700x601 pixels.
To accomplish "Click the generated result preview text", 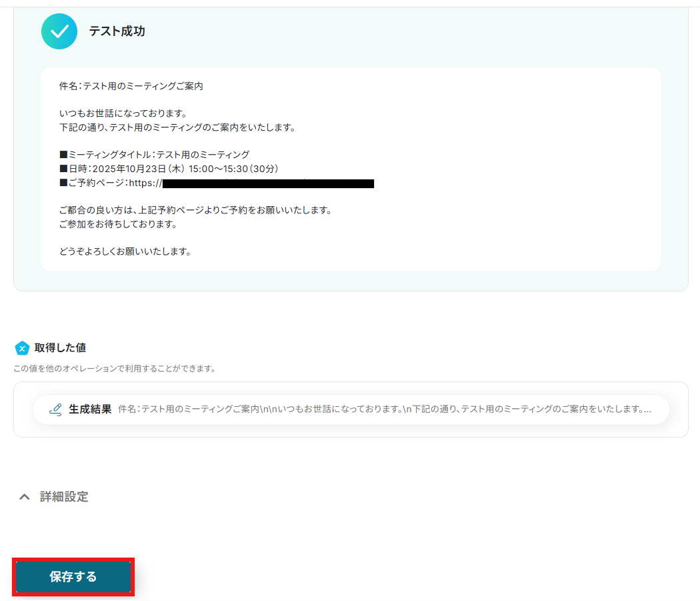I will tap(385, 410).
